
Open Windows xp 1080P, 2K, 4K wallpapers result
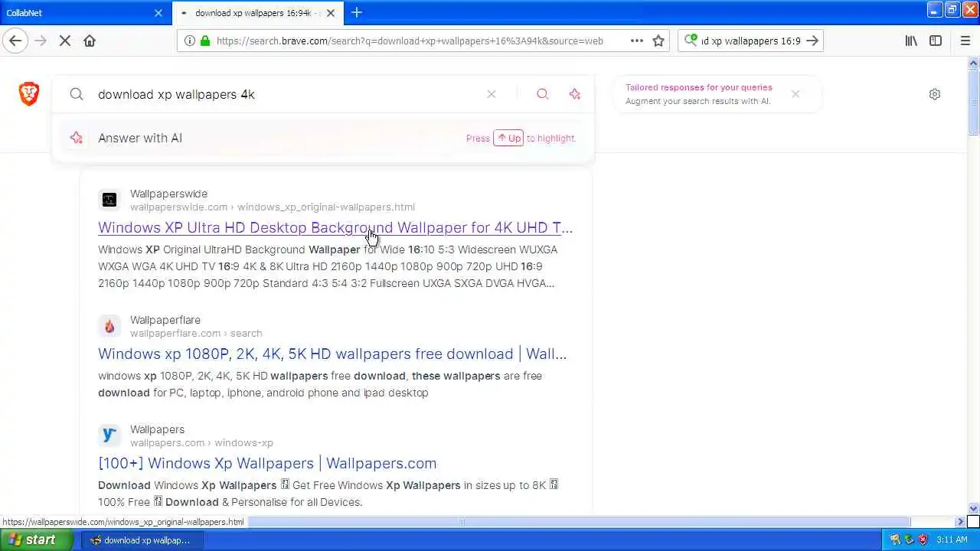pos(332,354)
